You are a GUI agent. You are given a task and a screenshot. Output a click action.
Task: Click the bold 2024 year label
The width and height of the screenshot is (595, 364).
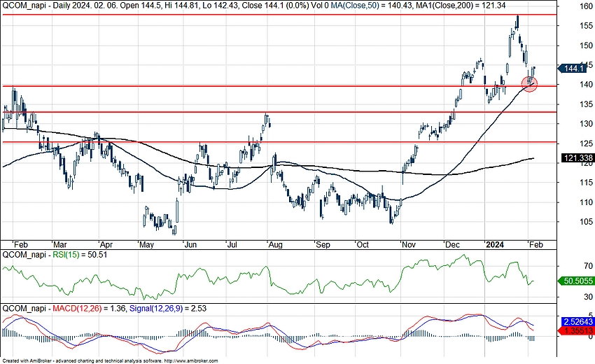pos(495,245)
